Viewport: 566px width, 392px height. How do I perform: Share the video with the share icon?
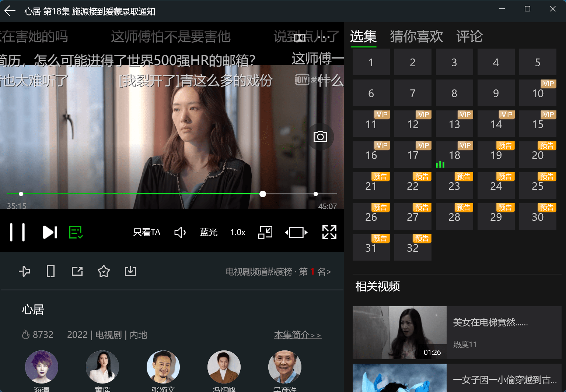(77, 272)
